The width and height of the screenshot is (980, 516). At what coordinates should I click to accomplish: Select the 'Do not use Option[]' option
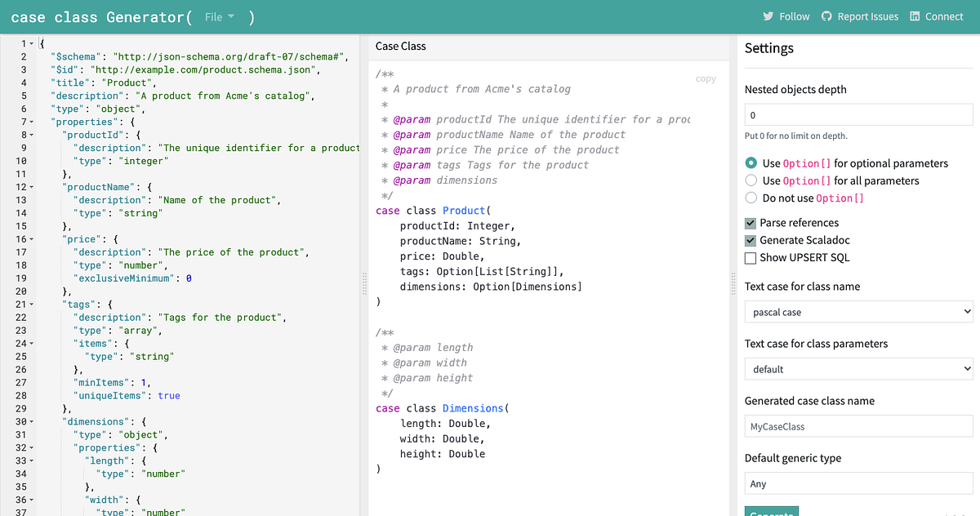(x=751, y=197)
